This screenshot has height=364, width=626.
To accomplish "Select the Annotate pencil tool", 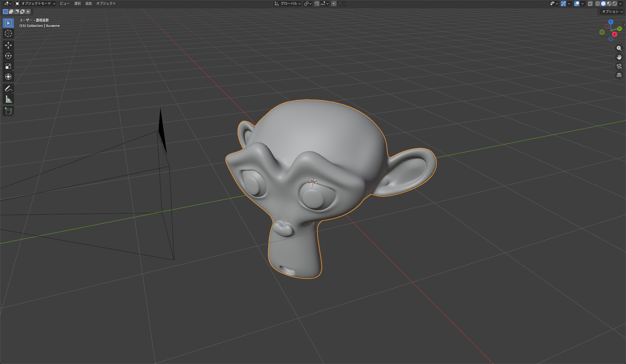I will tap(8, 89).
